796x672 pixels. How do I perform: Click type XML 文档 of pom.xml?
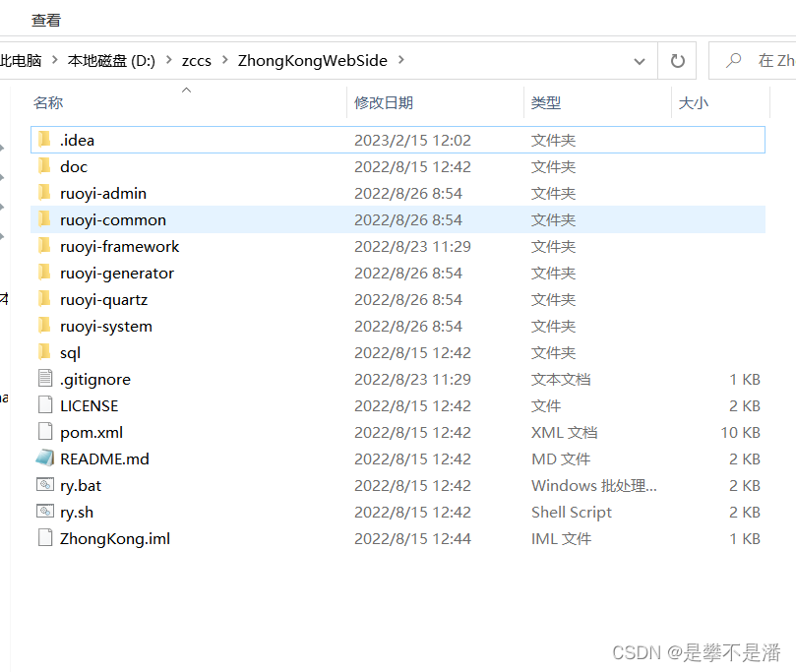(564, 433)
